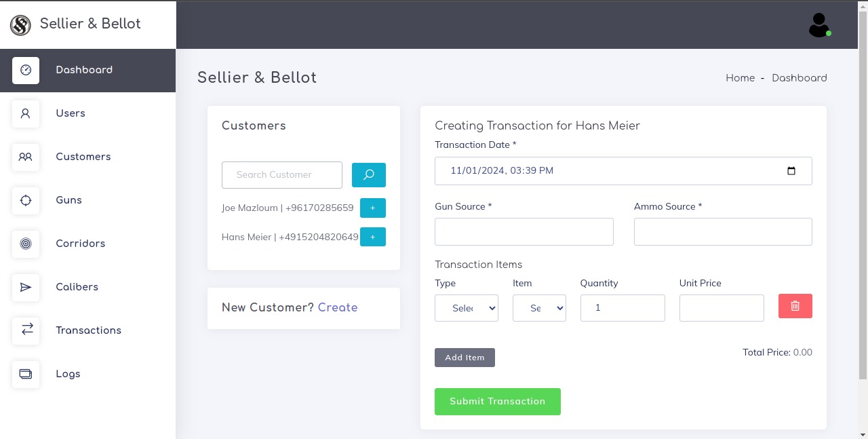Open Customers via its sidebar icon
Screen dimensions: 868x439
click(x=25, y=157)
